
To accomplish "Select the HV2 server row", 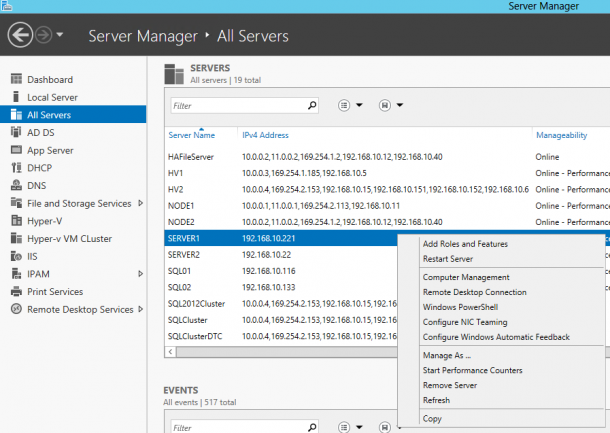I will (387, 189).
